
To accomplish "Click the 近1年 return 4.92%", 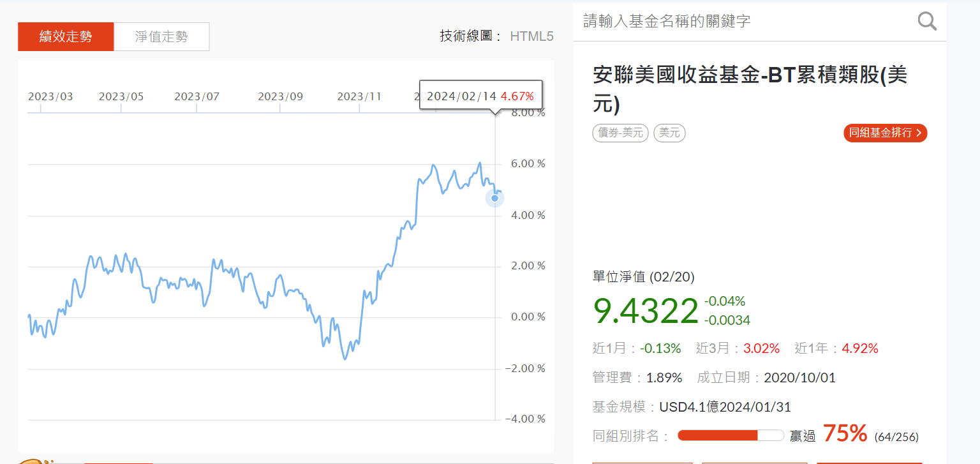I will point(860,348).
